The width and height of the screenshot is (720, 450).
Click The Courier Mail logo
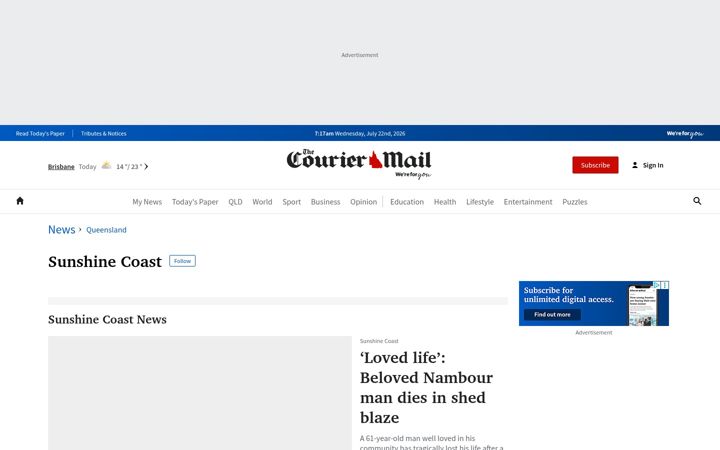(359, 163)
